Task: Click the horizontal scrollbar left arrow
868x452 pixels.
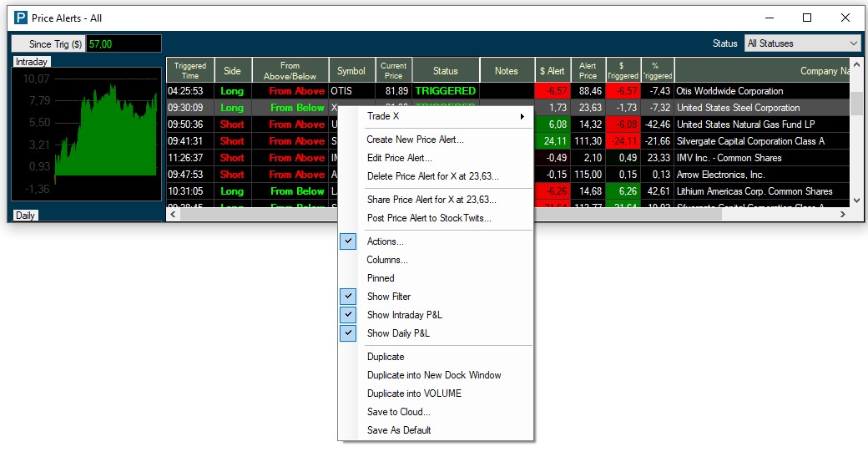Action: [x=173, y=215]
